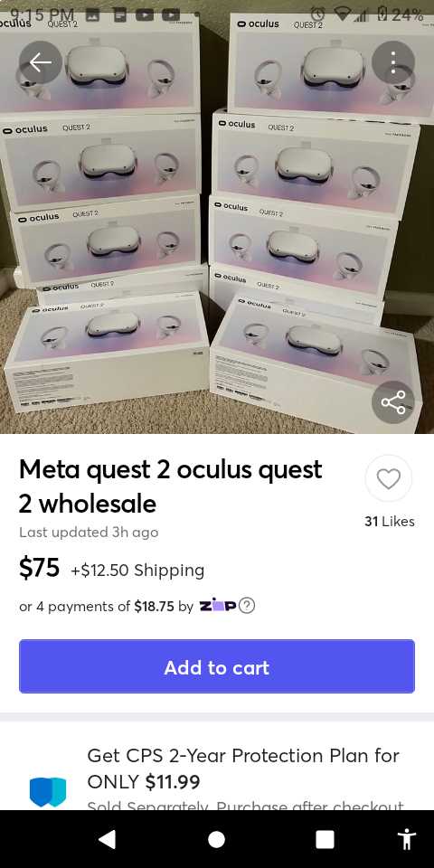
Task: Open Android recent apps square button
Action: 325,839
